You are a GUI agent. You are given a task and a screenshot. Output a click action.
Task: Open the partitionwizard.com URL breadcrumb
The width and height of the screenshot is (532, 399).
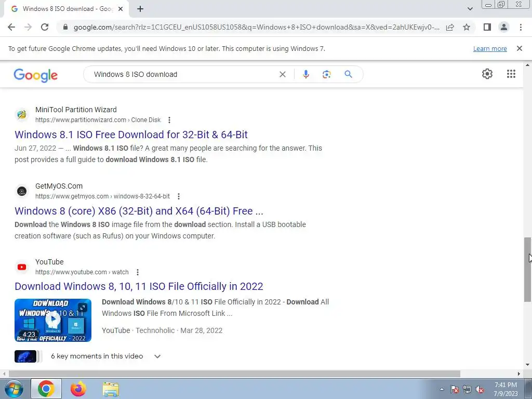pyautogui.click(x=98, y=120)
